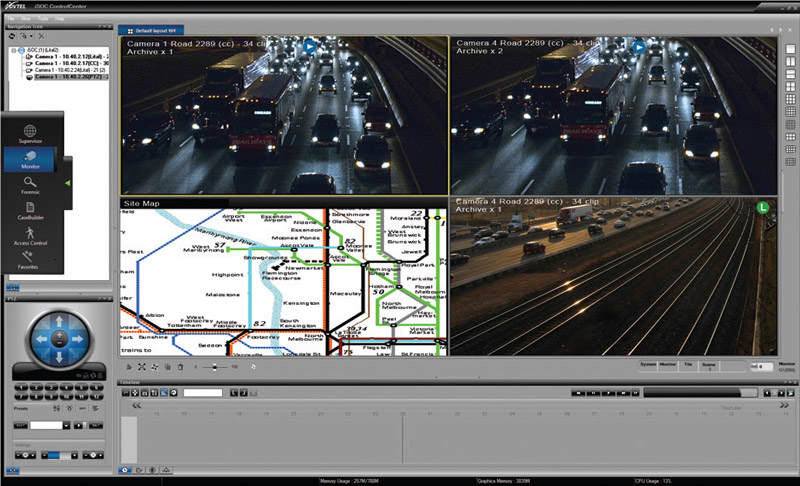Select the Default layout 101 tab
This screenshot has width=800, height=486.
click(151, 31)
